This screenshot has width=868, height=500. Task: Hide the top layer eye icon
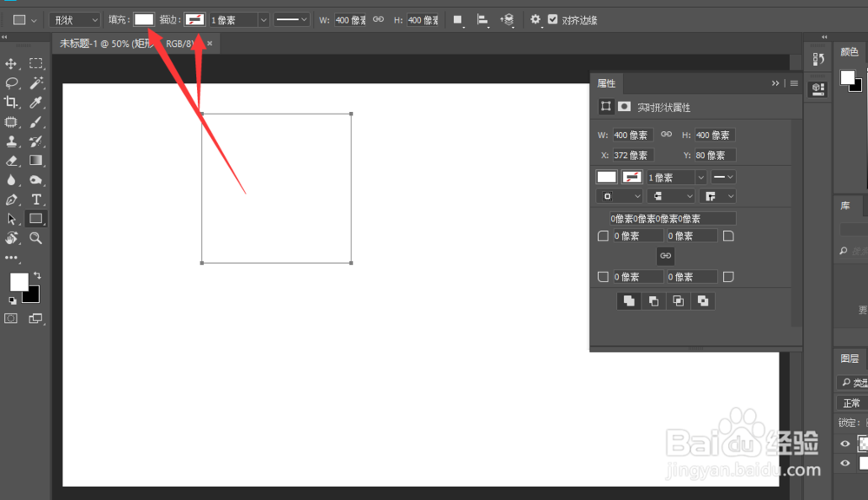pos(845,444)
